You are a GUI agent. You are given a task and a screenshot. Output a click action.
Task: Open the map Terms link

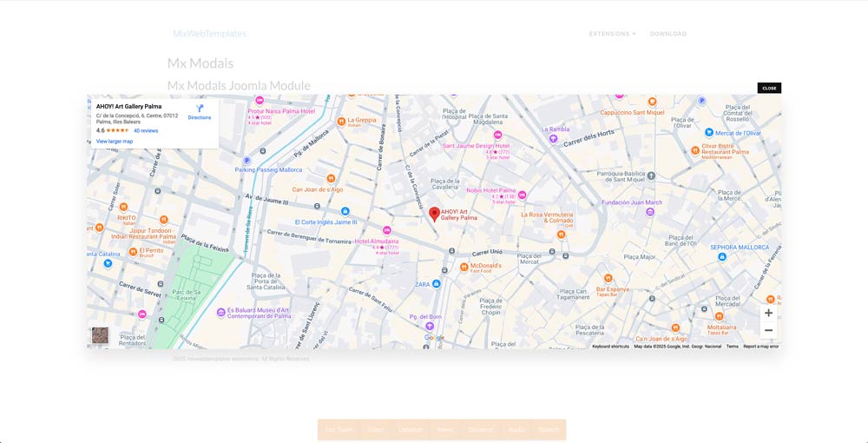tap(732, 347)
